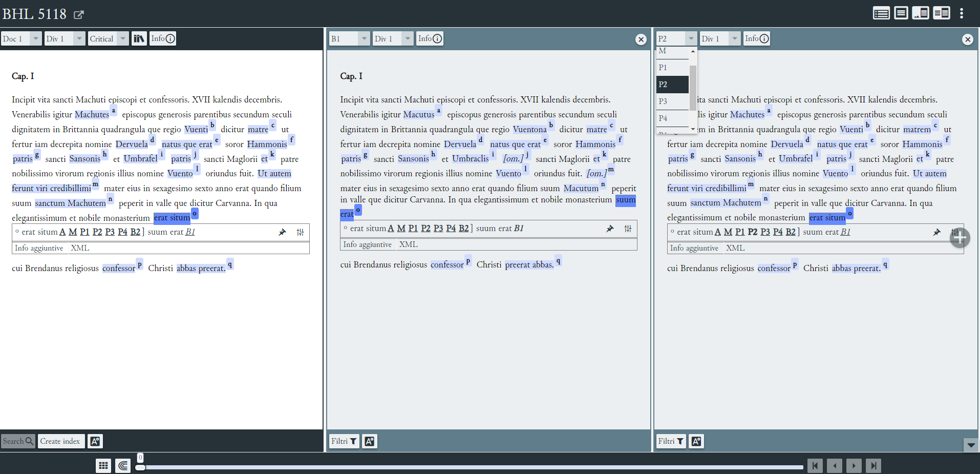Switch to text-text comparison view
The height and width of the screenshot is (474, 980).
point(941,13)
